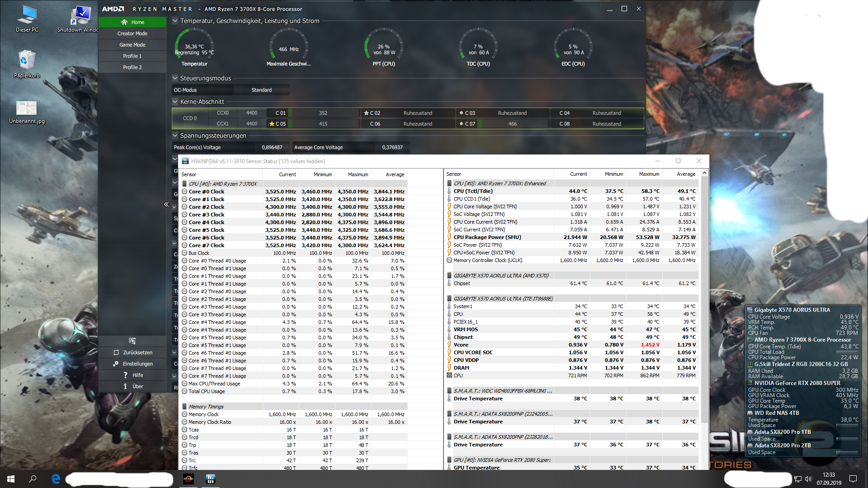
Task: Collapse Temperatur, Geschwindigkeit section chevron
Action: pos(175,21)
